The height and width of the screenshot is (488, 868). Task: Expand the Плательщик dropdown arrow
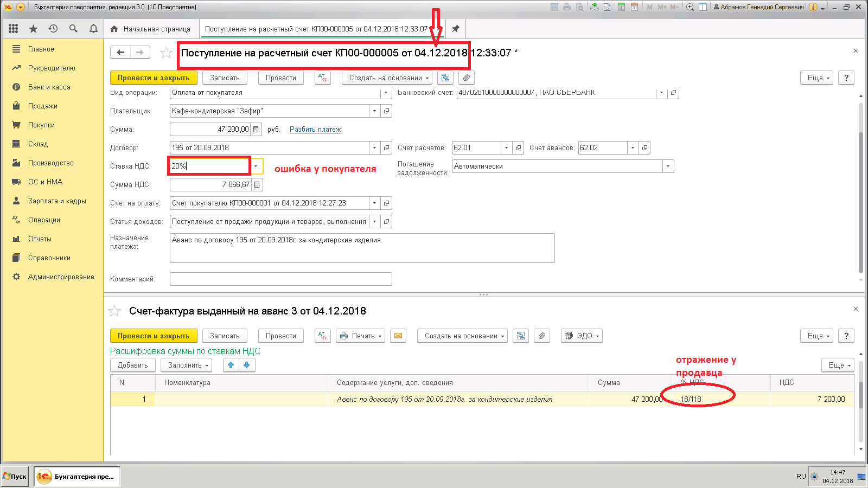pyautogui.click(x=375, y=111)
